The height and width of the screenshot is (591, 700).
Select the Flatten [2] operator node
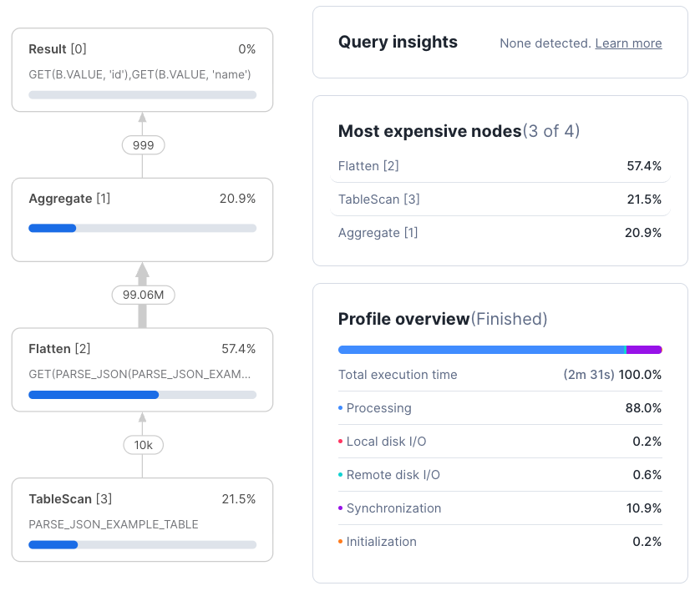tap(142, 369)
